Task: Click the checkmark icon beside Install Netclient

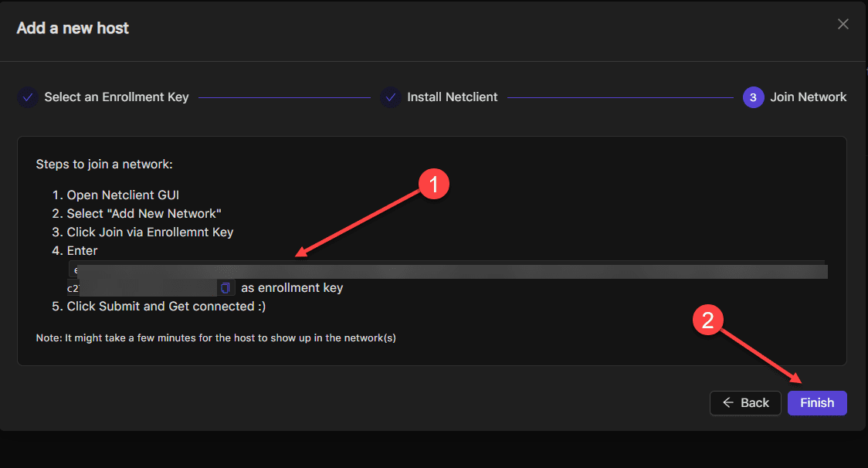Action: pyautogui.click(x=391, y=97)
